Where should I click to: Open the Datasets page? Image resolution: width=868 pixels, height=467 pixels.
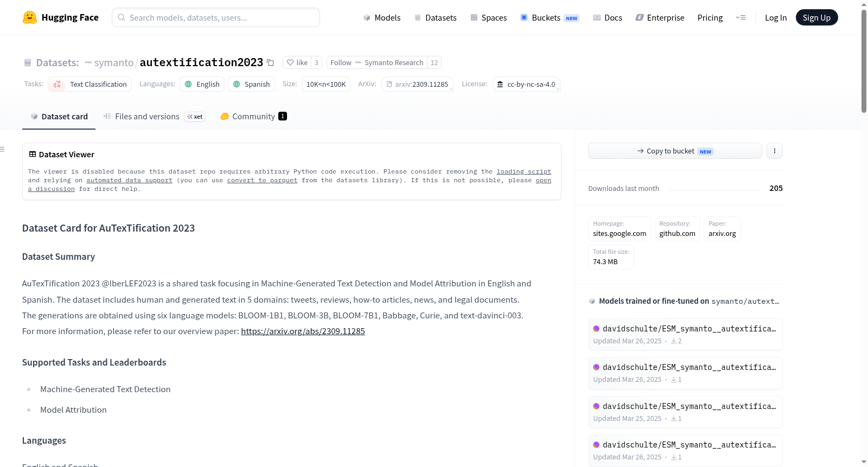coord(436,17)
